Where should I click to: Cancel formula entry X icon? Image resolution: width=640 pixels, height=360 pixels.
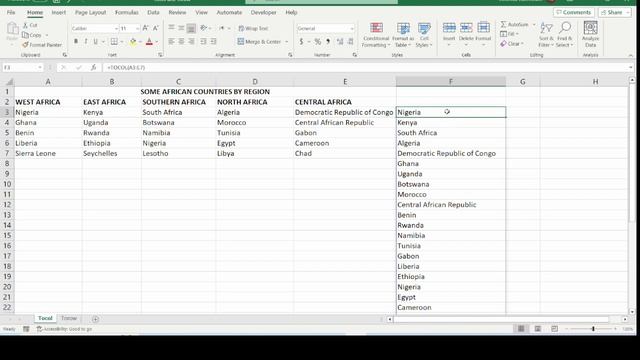tap(64, 67)
